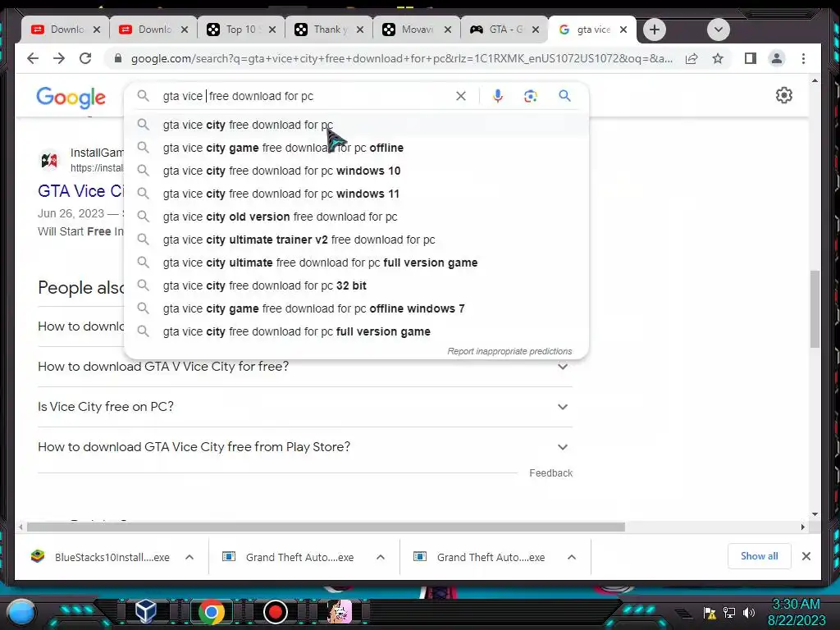Expand 'Is Vice City free on PC?'
This screenshot has height=630, width=840.
[305, 407]
